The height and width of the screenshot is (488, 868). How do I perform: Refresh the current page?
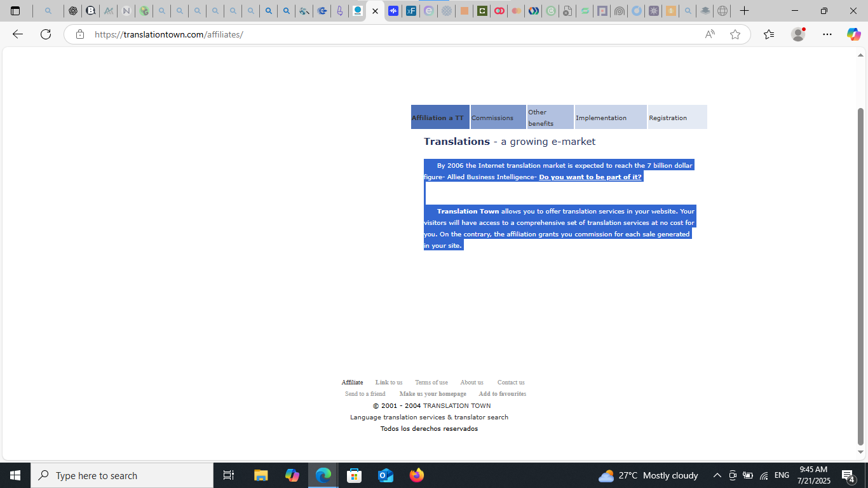click(x=46, y=34)
